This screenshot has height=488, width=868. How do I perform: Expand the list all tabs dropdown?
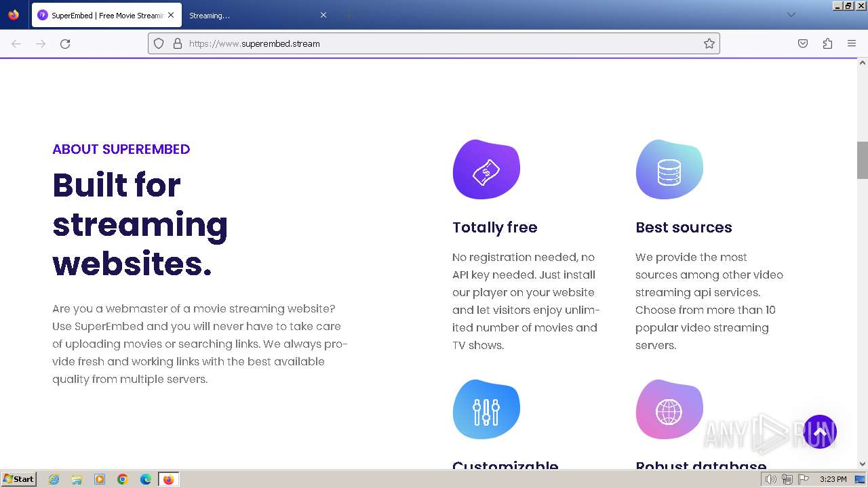point(791,15)
